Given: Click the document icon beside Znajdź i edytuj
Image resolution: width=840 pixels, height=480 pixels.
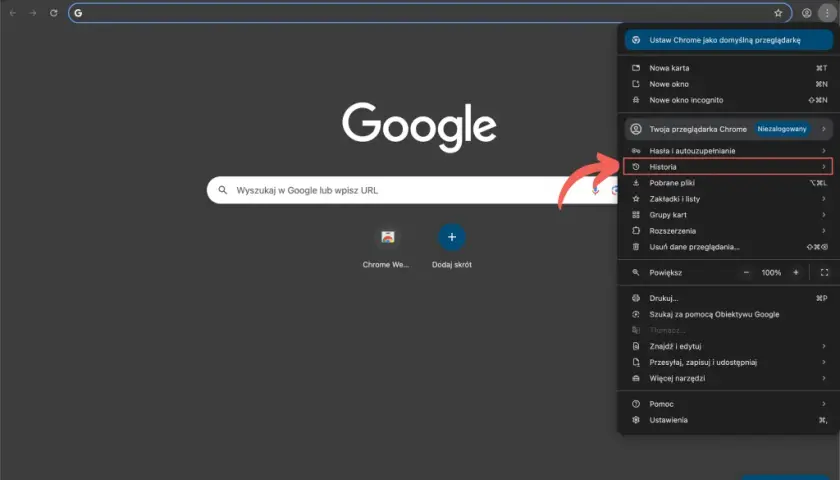Looking at the screenshot, I should 636,347.
